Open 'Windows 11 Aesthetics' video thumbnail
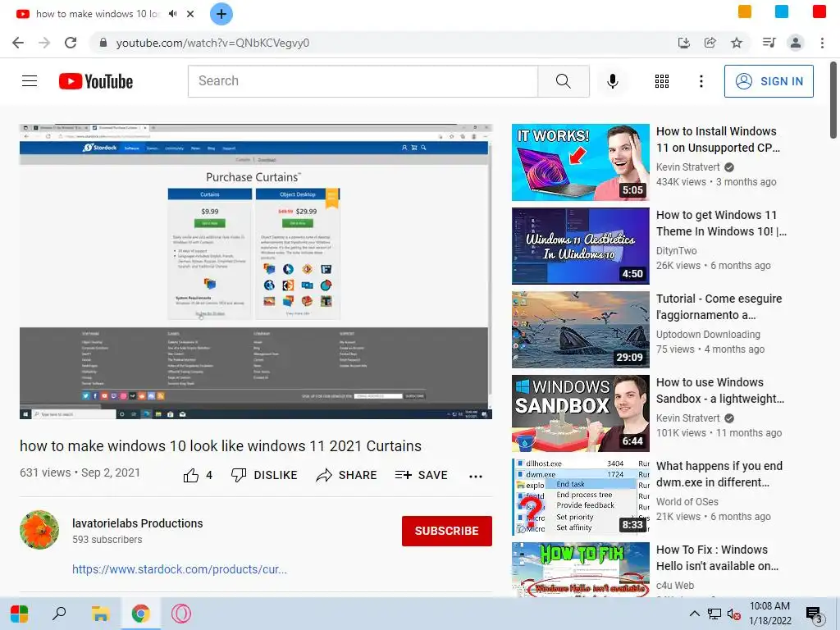Image resolution: width=840 pixels, height=630 pixels. click(x=580, y=246)
